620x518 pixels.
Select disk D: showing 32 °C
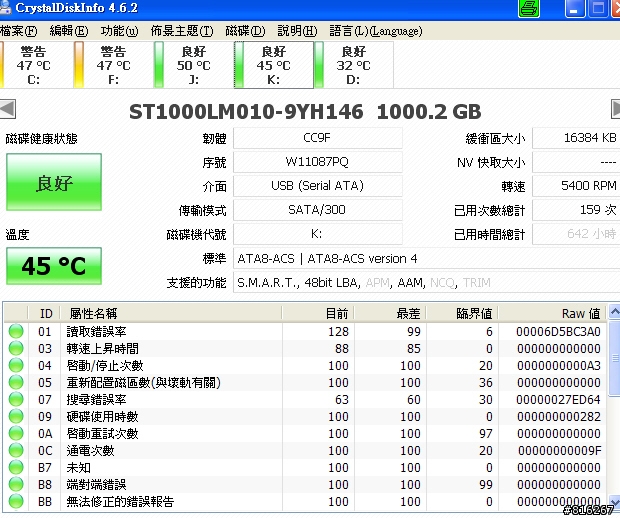point(353,65)
